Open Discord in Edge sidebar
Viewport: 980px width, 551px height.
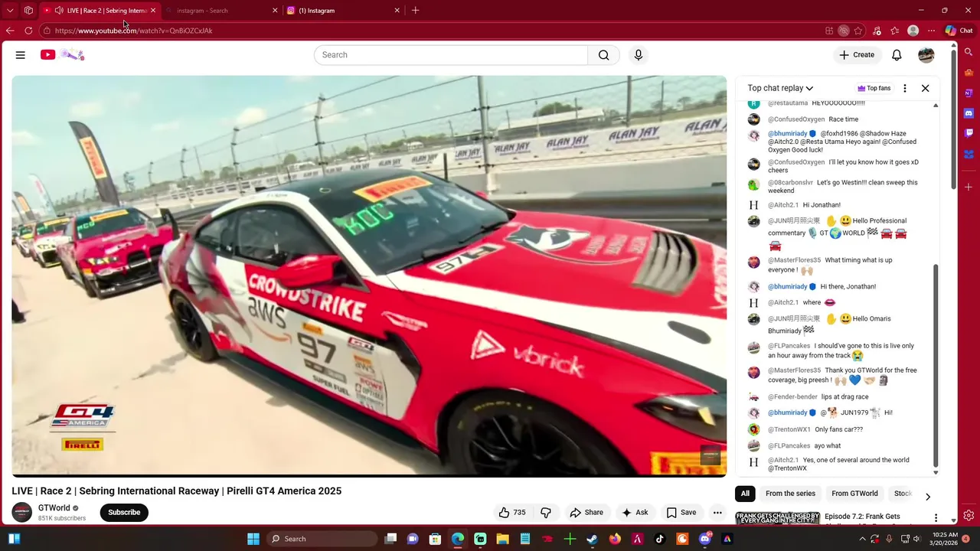969,112
